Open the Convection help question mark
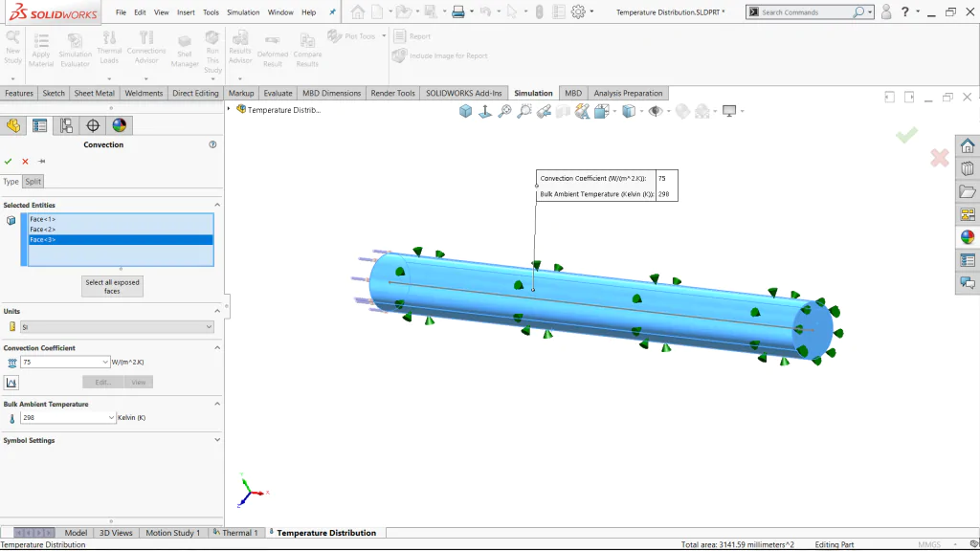 (x=212, y=144)
